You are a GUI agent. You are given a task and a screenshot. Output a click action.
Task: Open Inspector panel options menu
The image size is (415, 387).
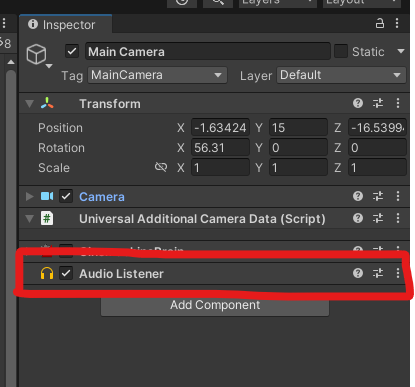pyautogui.click(x=397, y=23)
